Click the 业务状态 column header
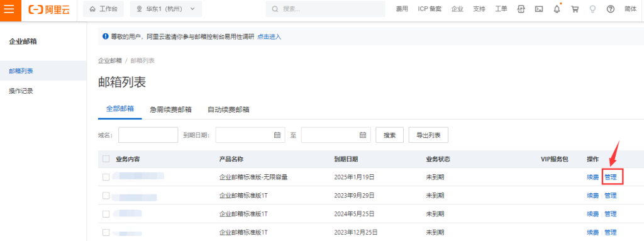This screenshot has height=241, width=644. [x=438, y=159]
